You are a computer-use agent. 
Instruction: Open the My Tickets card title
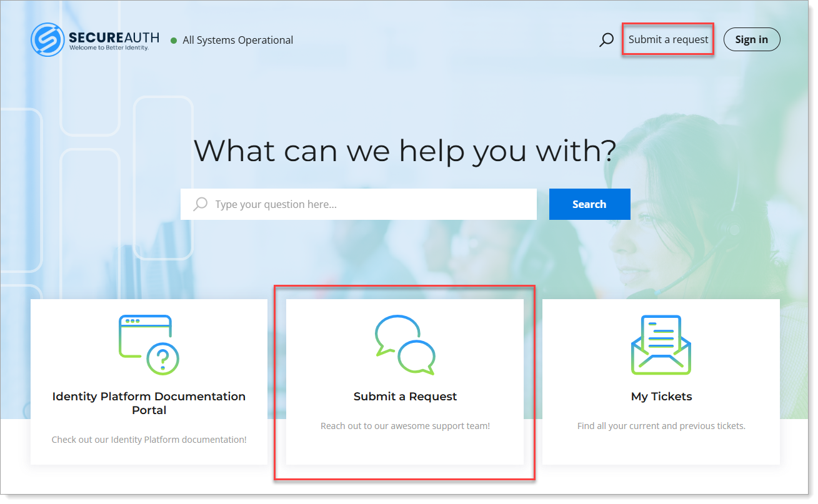point(661,397)
